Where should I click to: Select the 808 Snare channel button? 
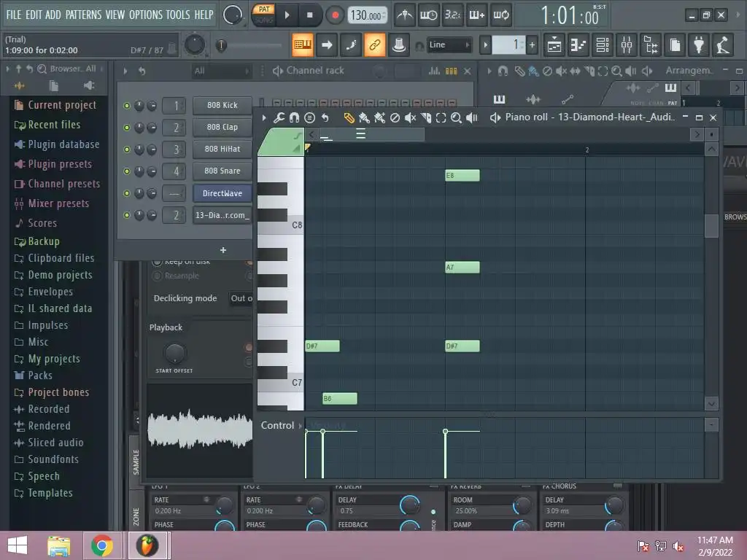[x=222, y=171]
